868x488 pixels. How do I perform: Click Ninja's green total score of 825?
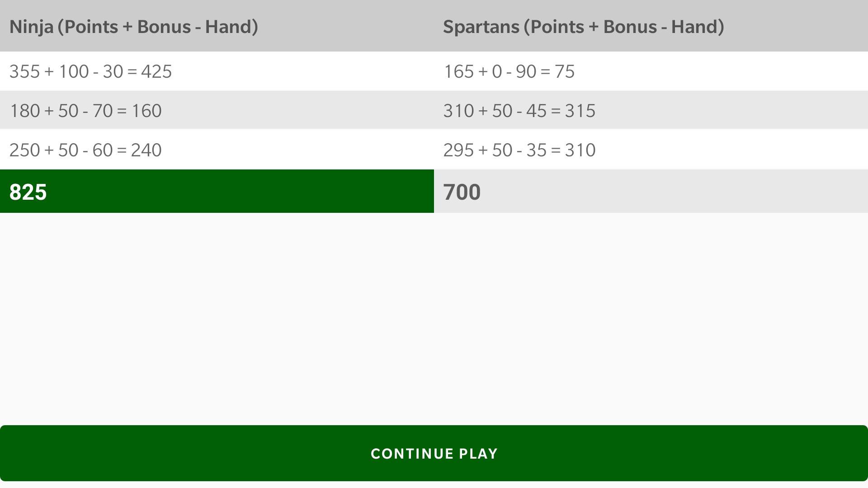[28, 192]
